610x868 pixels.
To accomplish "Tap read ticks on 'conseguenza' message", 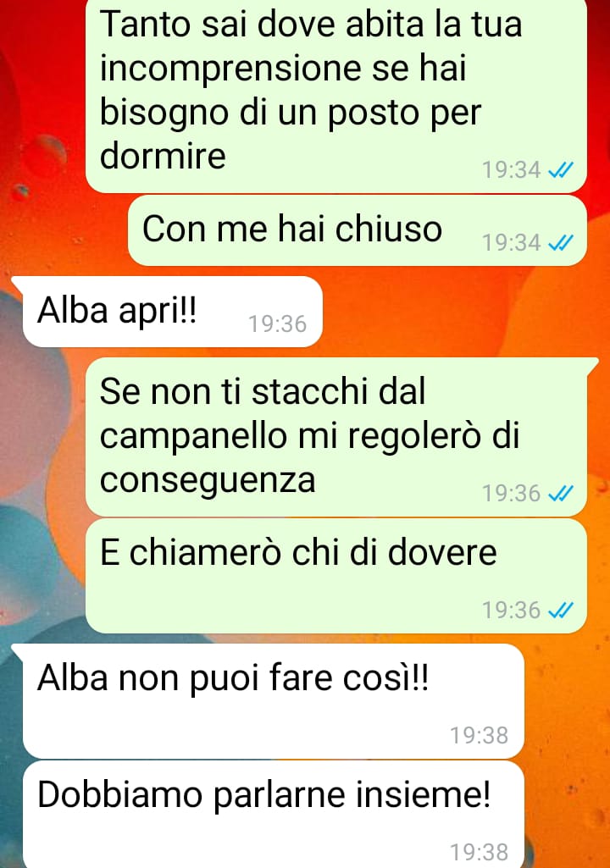I will pyautogui.click(x=561, y=493).
